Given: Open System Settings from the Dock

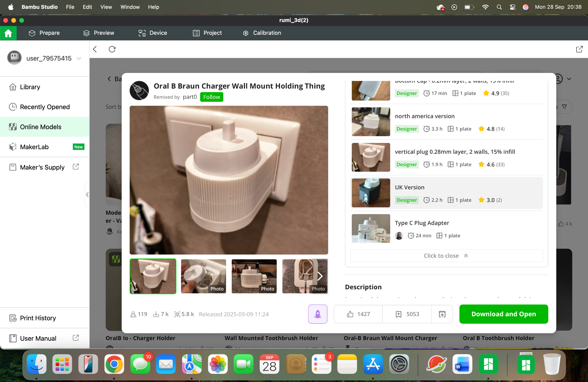Looking at the screenshot, I should 399,364.
